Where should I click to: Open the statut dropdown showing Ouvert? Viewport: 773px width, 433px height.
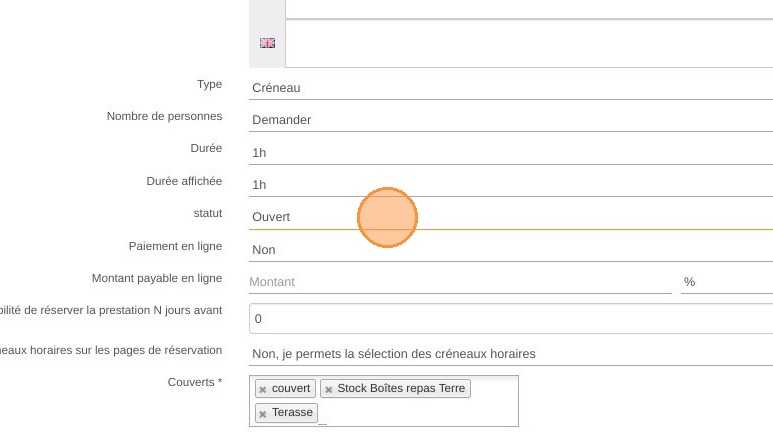(511, 217)
